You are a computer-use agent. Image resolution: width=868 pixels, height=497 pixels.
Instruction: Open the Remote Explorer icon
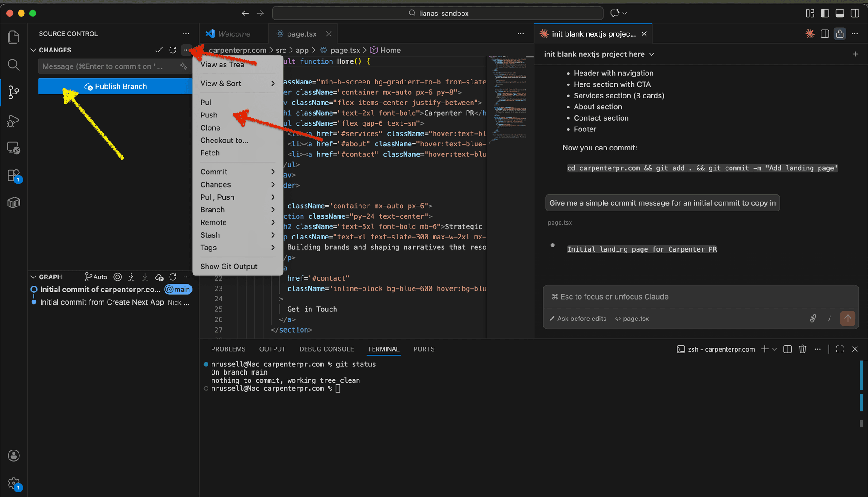pyautogui.click(x=14, y=148)
